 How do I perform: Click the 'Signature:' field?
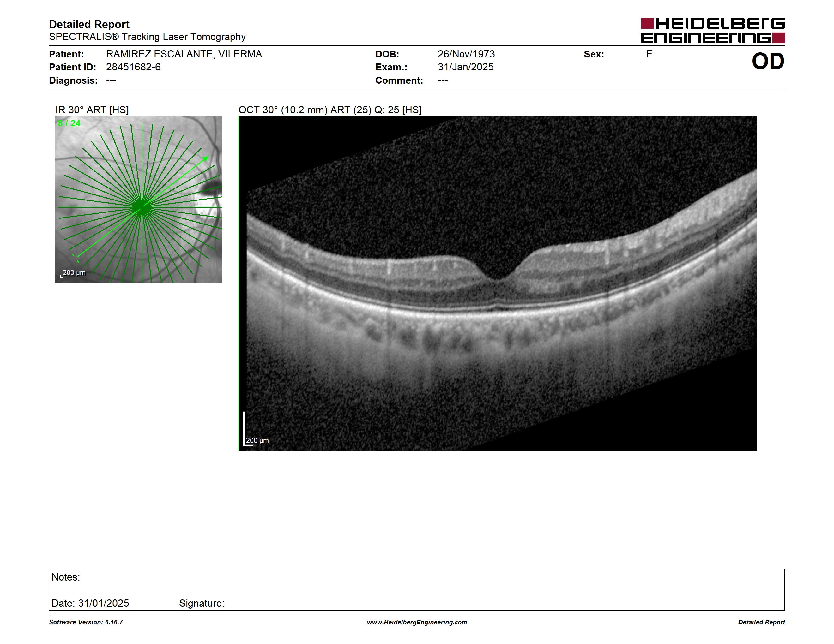click(202, 603)
